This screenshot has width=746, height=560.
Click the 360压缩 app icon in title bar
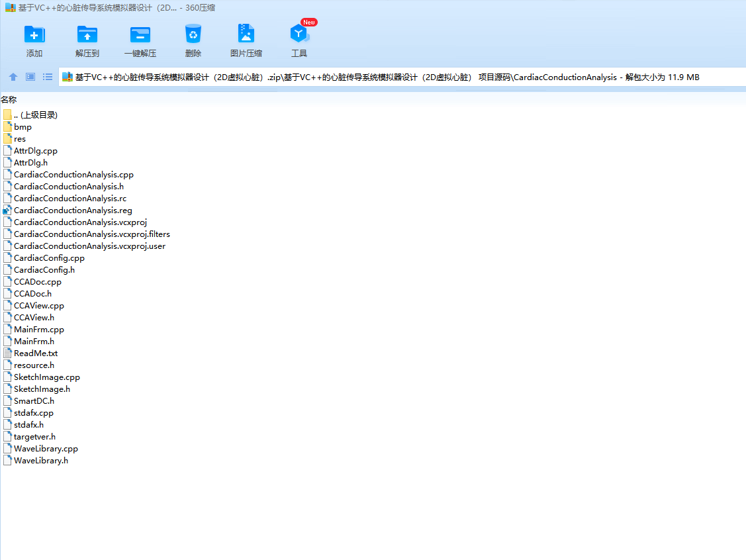tap(11, 8)
